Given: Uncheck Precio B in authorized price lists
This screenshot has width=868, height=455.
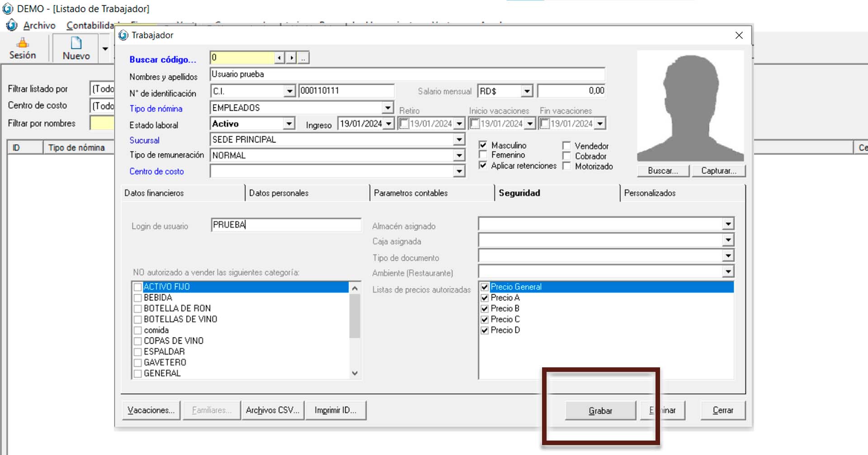Looking at the screenshot, I should [x=485, y=309].
